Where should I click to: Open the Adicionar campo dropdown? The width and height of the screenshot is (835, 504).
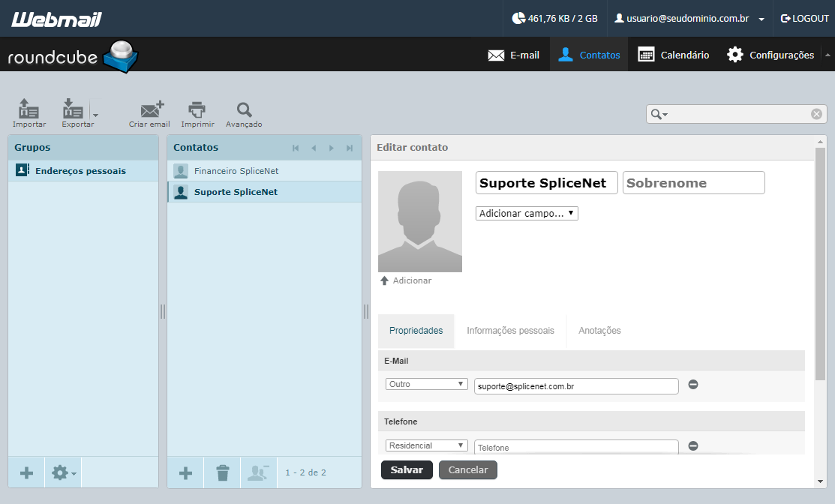pos(527,214)
